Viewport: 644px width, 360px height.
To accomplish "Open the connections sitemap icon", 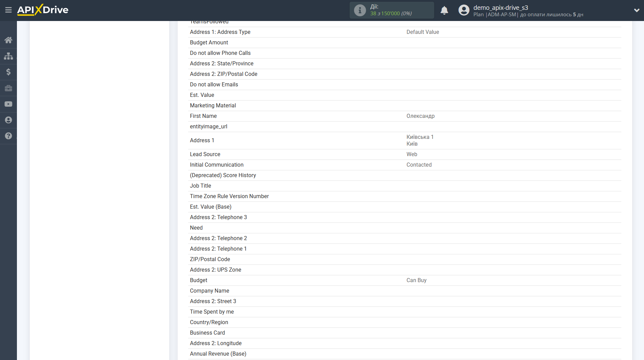I will [8, 56].
